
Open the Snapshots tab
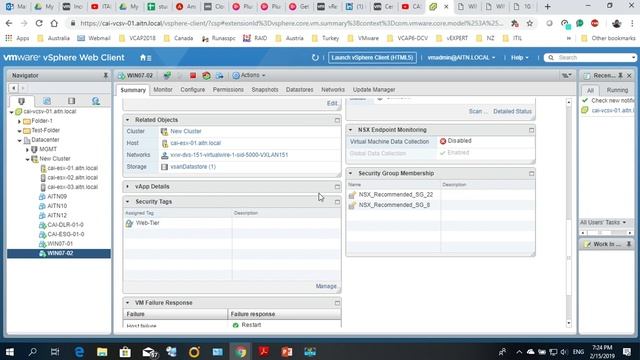[x=265, y=89]
